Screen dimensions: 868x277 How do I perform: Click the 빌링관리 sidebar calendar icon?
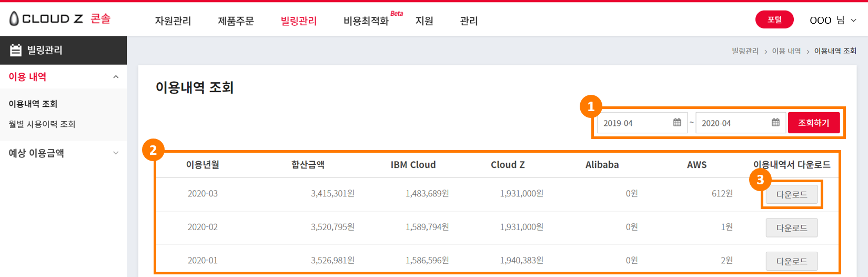(16, 50)
